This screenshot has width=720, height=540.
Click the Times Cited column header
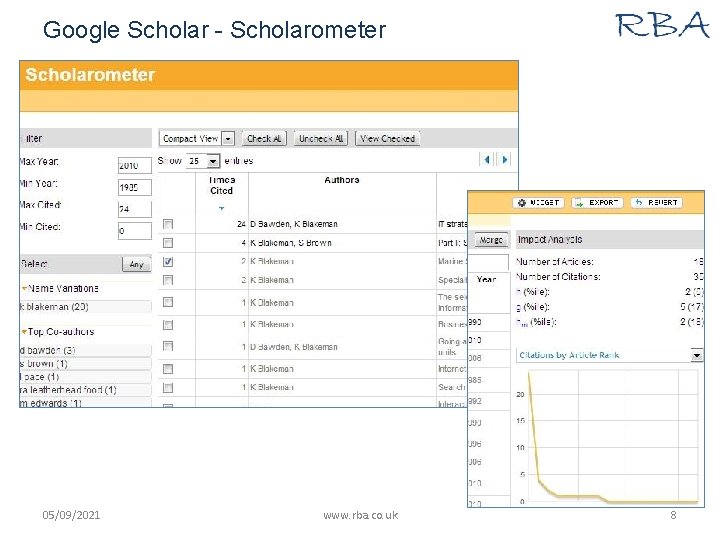click(x=221, y=186)
